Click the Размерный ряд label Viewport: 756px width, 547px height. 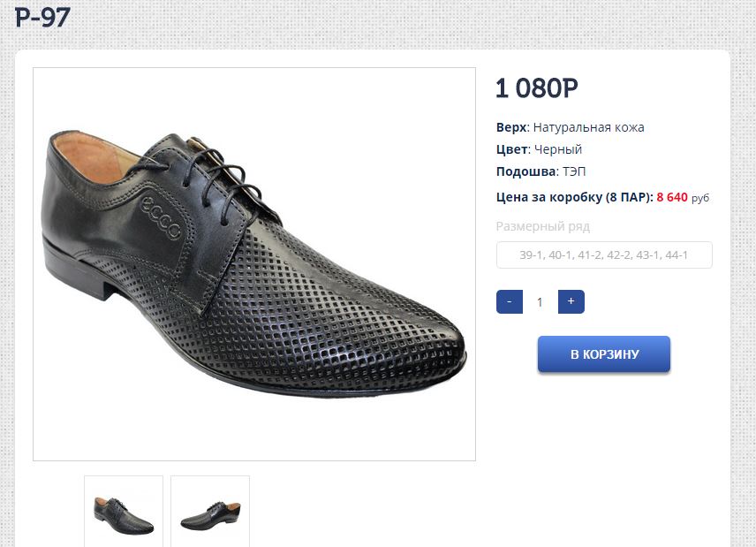[542, 226]
